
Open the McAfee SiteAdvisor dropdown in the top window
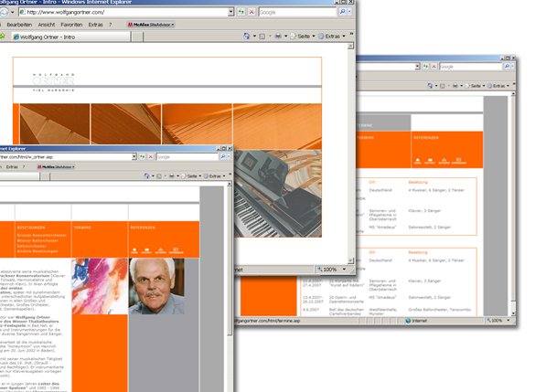click(x=150, y=25)
